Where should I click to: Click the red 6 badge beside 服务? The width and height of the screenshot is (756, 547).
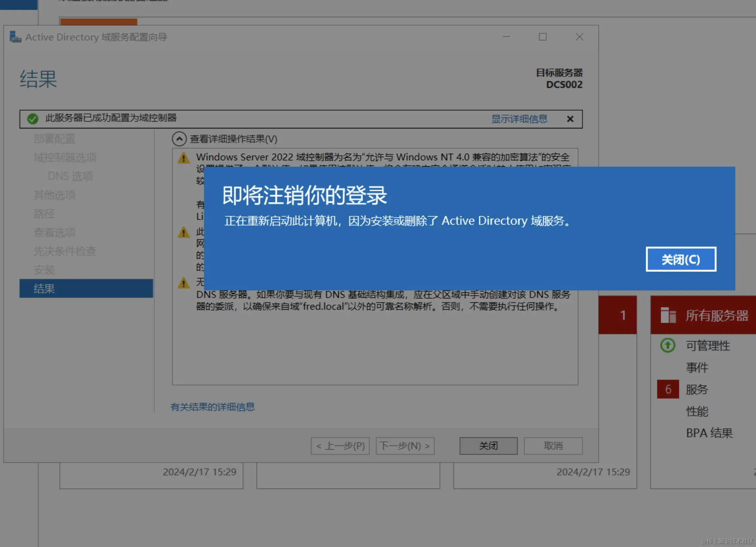pos(668,389)
